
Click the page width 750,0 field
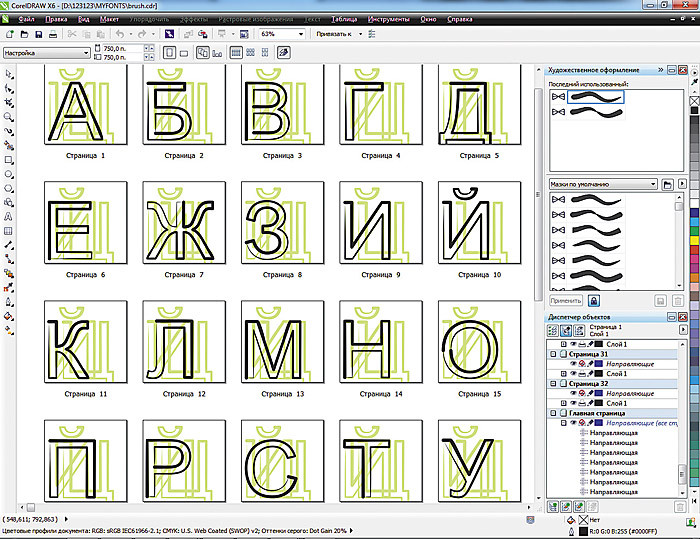123,48
